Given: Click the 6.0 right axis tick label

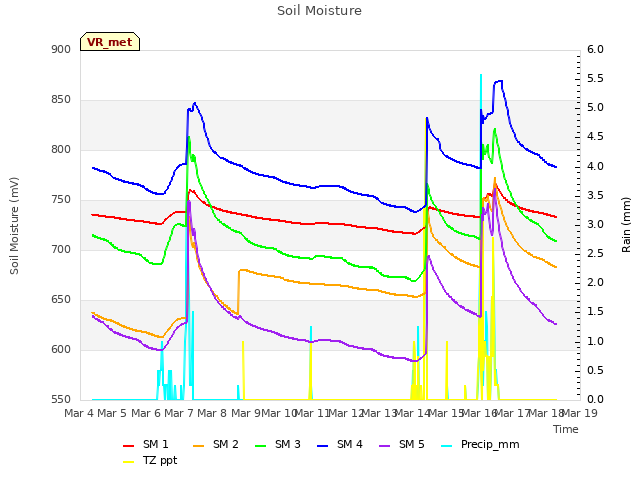Looking at the screenshot, I should click(595, 49).
